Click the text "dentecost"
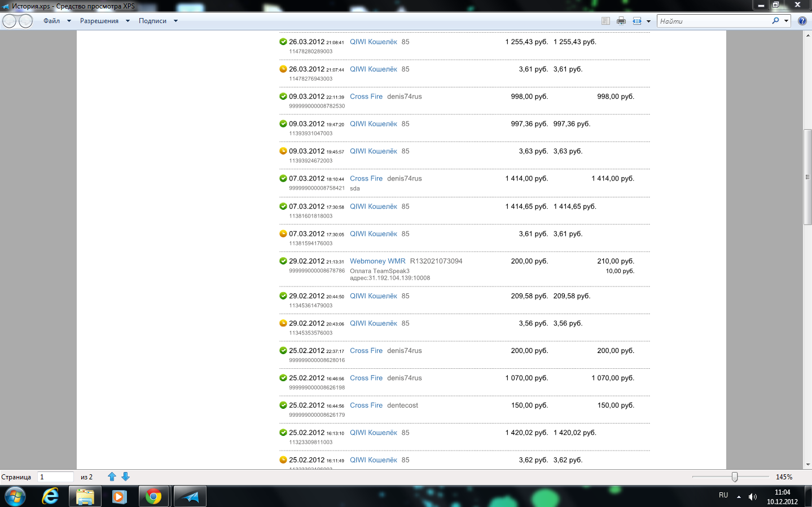The height and width of the screenshot is (507, 812). (402, 405)
